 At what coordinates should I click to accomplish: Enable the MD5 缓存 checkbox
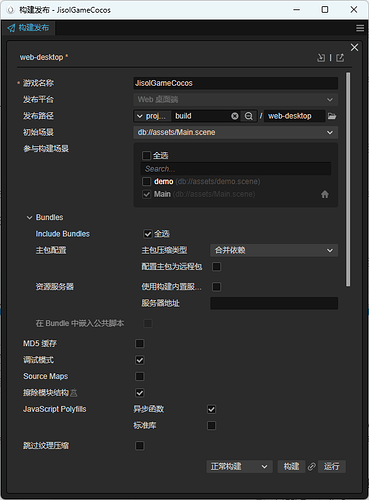coord(140,343)
